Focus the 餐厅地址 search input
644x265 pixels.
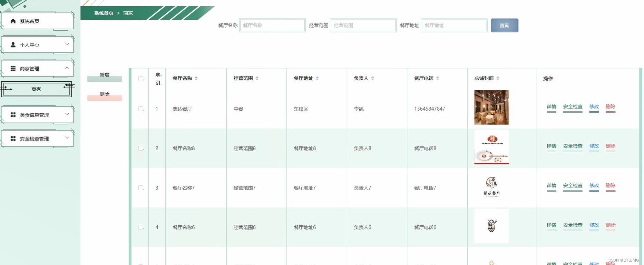point(454,26)
